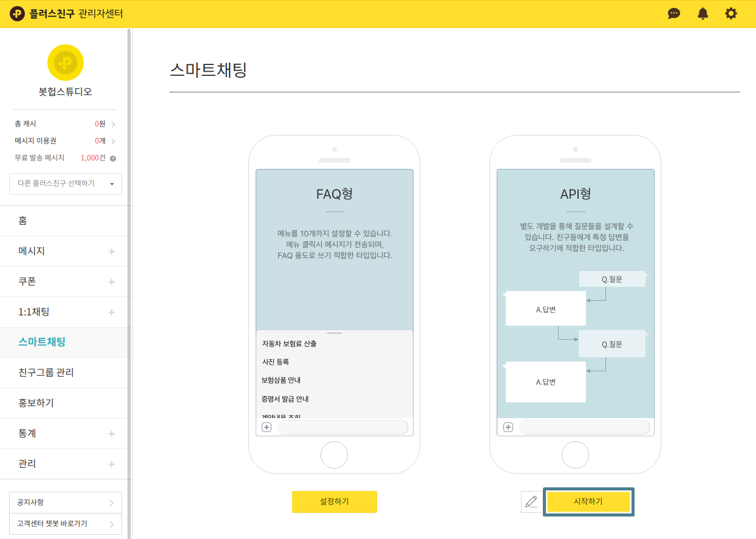Click 증명서 발급 안내 in FAQ menu

[285, 399]
